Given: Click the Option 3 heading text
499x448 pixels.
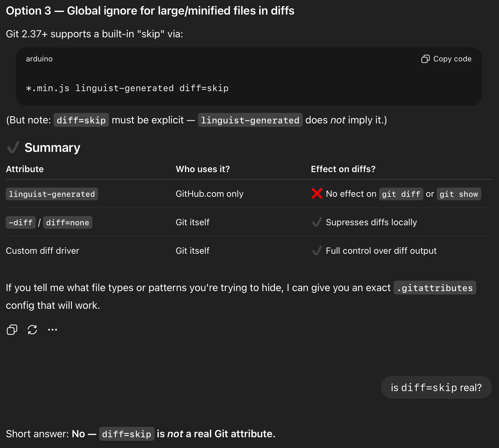Looking at the screenshot, I should click(150, 11).
